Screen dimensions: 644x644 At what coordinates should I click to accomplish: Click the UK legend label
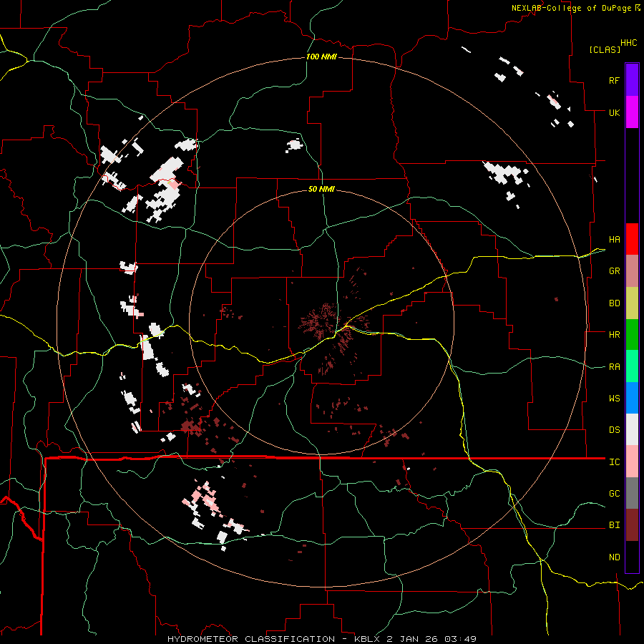pyautogui.click(x=614, y=112)
